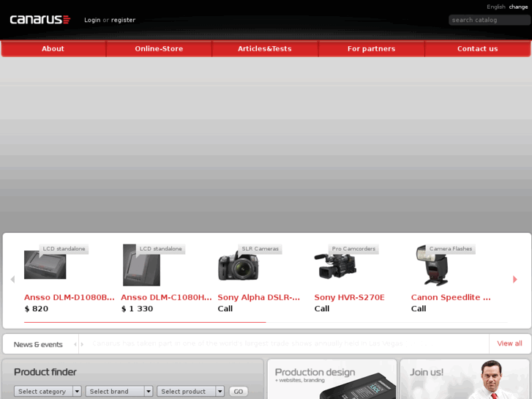This screenshot has height=399, width=532.
Task: Click the Canarus logo
Action: [x=40, y=19]
